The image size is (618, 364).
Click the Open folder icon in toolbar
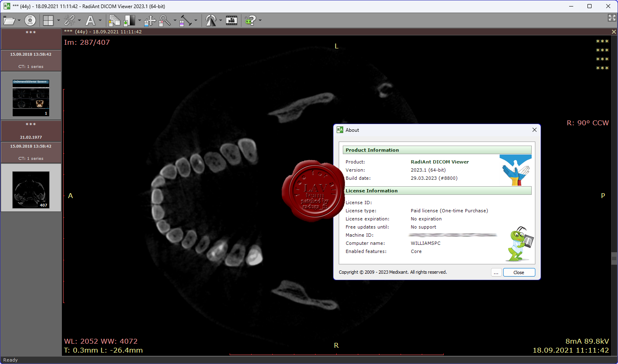(9, 20)
